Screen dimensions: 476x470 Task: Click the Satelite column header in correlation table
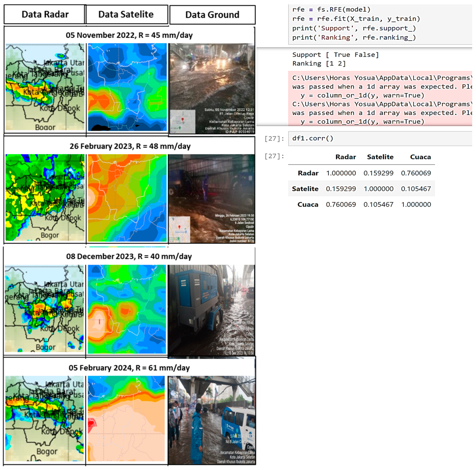pyautogui.click(x=380, y=157)
